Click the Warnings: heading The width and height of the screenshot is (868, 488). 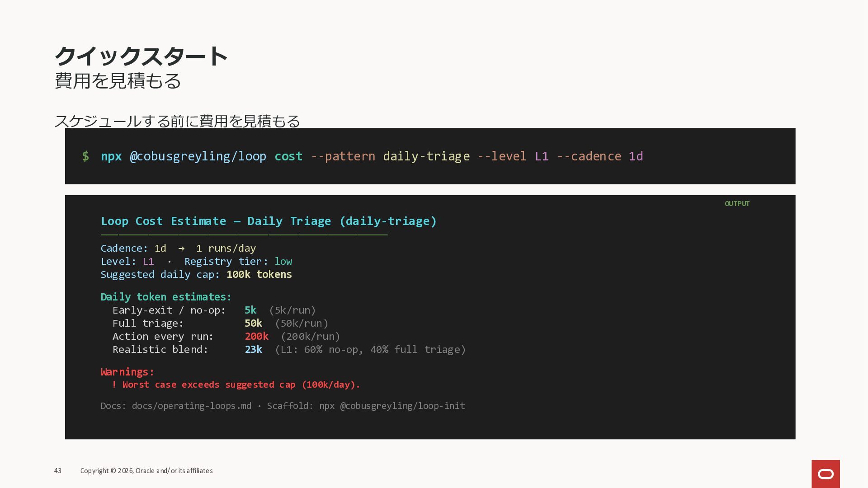pyautogui.click(x=127, y=372)
